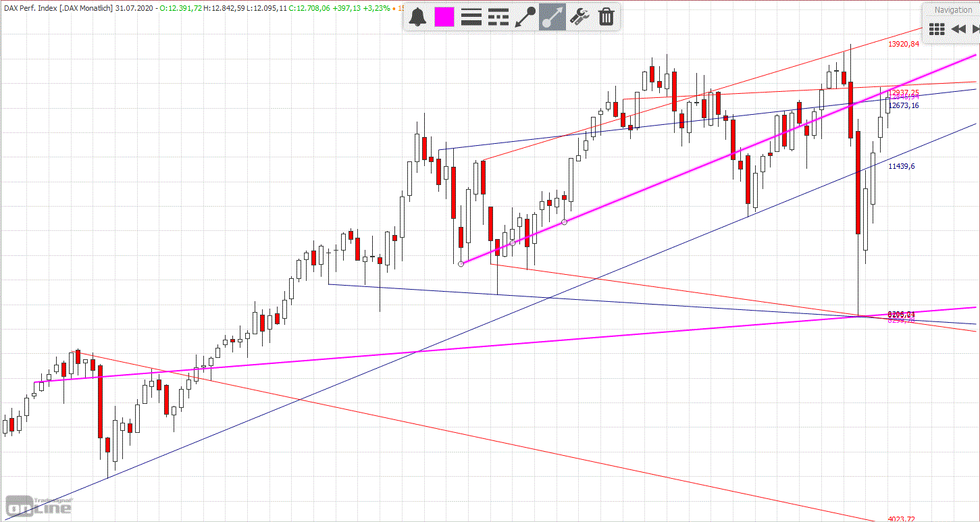Image resolution: width=980 pixels, height=522 pixels.
Task: Click the red price label 4023,72
Action: (x=901, y=519)
